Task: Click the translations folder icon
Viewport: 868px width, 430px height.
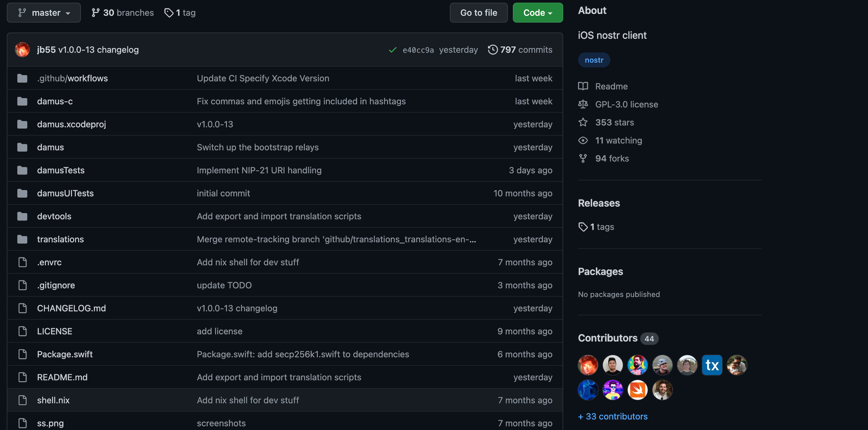Action: (22, 239)
